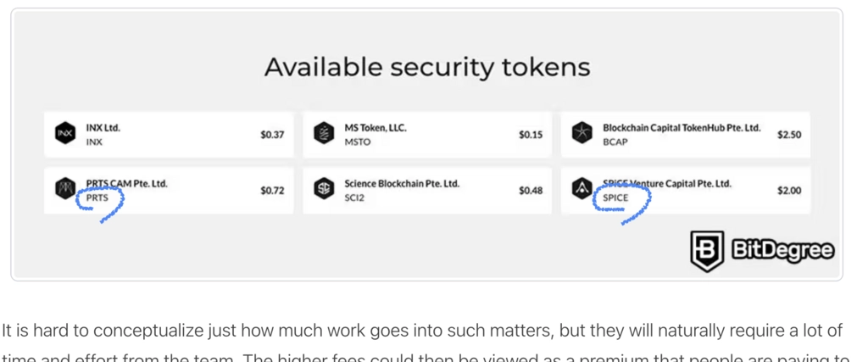
Task: Click the circled SPICE ticker symbol
Action: (615, 198)
